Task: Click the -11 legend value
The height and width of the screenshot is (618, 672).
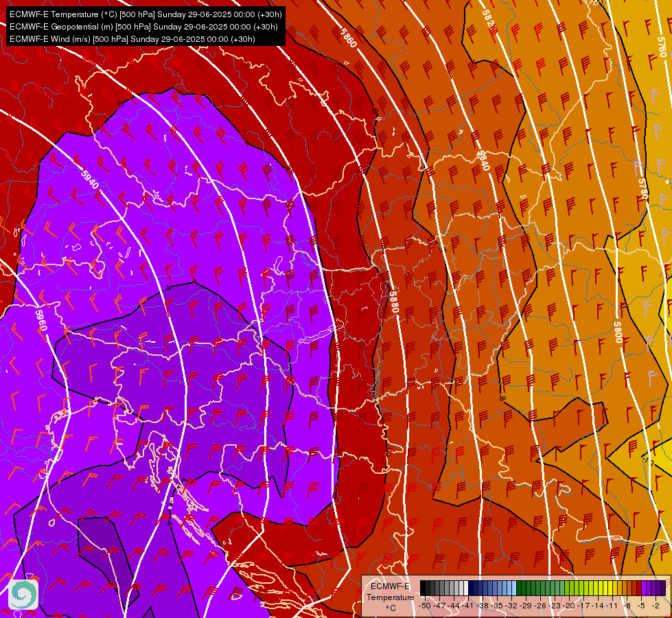Action: 612,606
